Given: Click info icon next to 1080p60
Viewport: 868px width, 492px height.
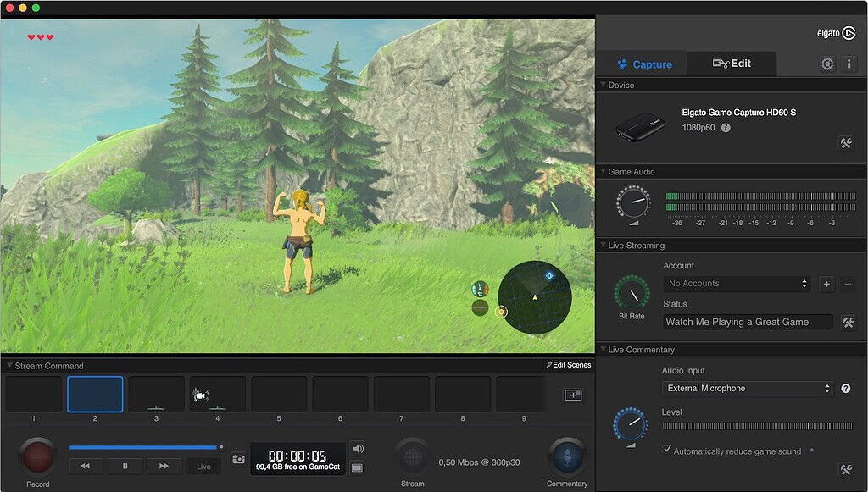Looking at the screenshot, I should 726,128.
